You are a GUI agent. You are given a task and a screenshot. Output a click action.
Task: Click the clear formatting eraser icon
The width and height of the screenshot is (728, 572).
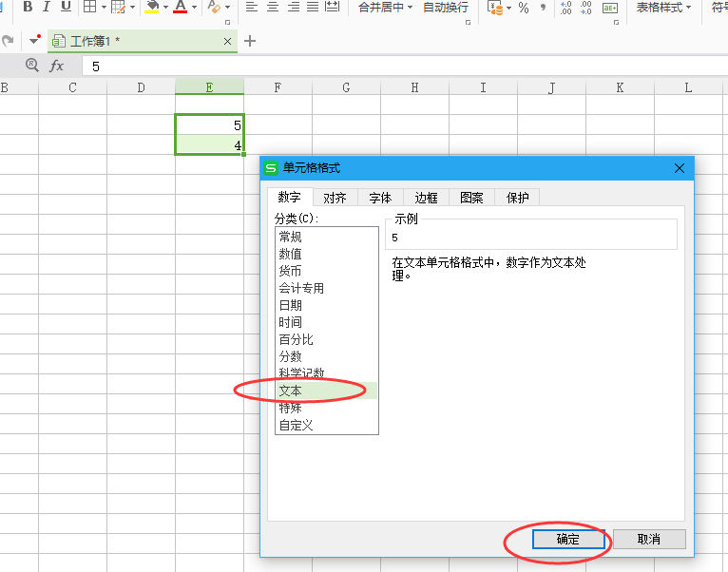point(214,7)
